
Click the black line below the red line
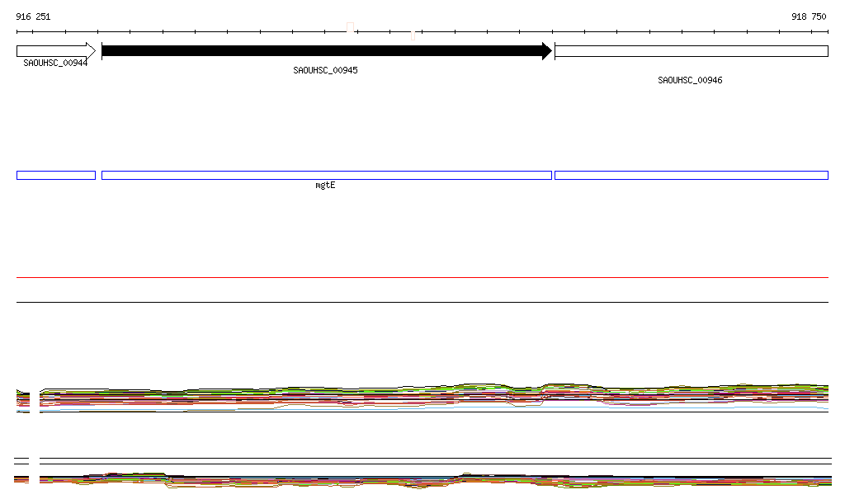point(422,302)
